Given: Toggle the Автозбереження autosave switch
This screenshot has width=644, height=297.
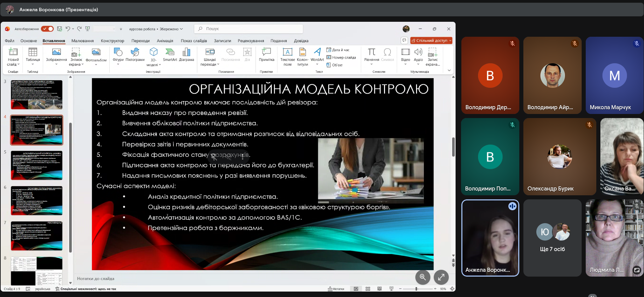Looking at the screenshot, I should pos(47,29).
